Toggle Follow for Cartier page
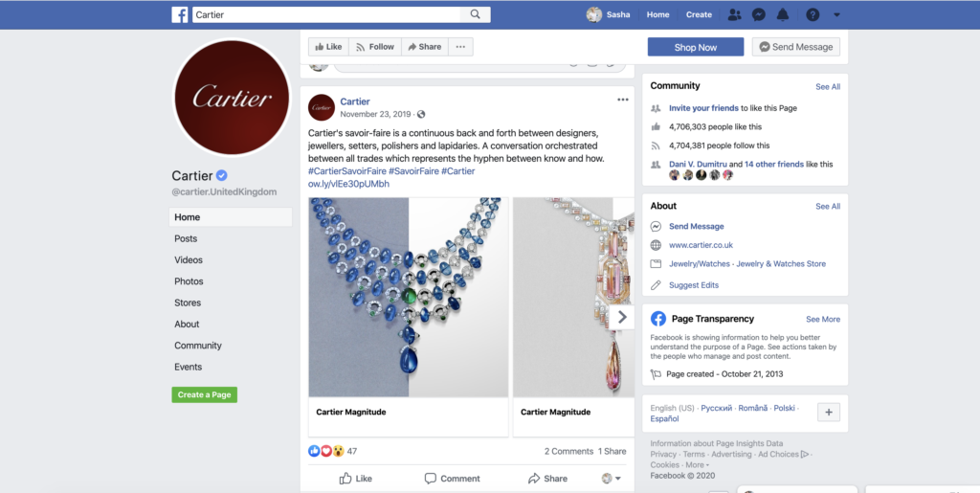Image resolution: width=980 pixels, height=493 pixels. pyautogui.click(x=375, y=47)
